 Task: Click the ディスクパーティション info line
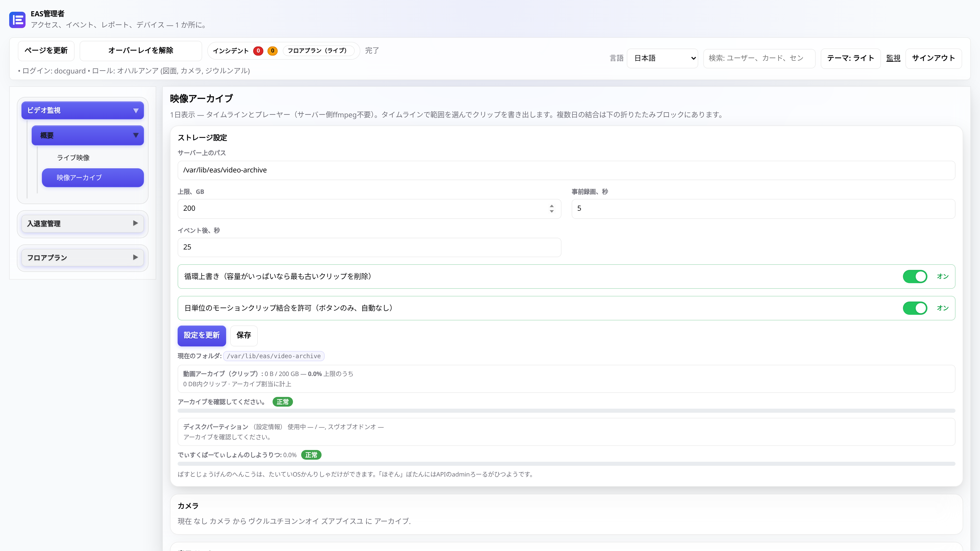(284, 427)
